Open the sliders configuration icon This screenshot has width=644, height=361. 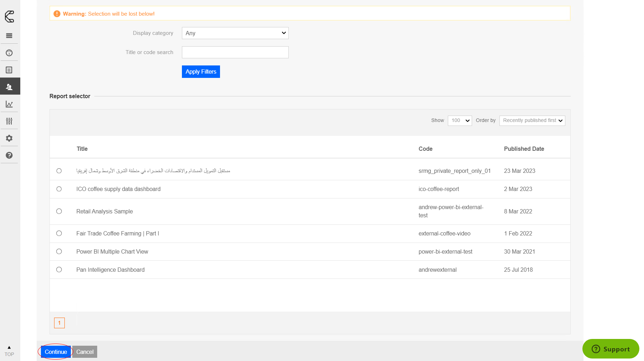click(x=9, y=121)
